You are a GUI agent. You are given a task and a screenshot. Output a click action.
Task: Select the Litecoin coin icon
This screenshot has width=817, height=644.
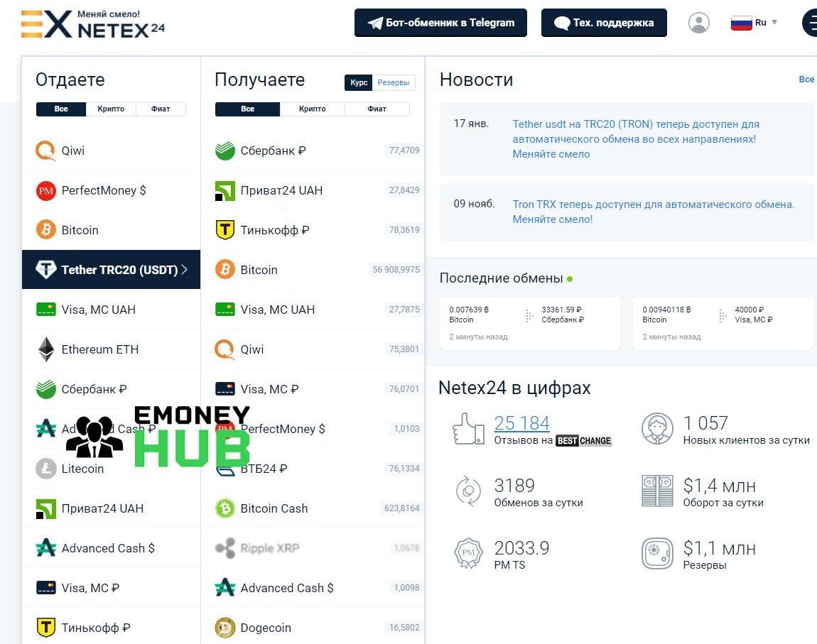tap(46, 469)
